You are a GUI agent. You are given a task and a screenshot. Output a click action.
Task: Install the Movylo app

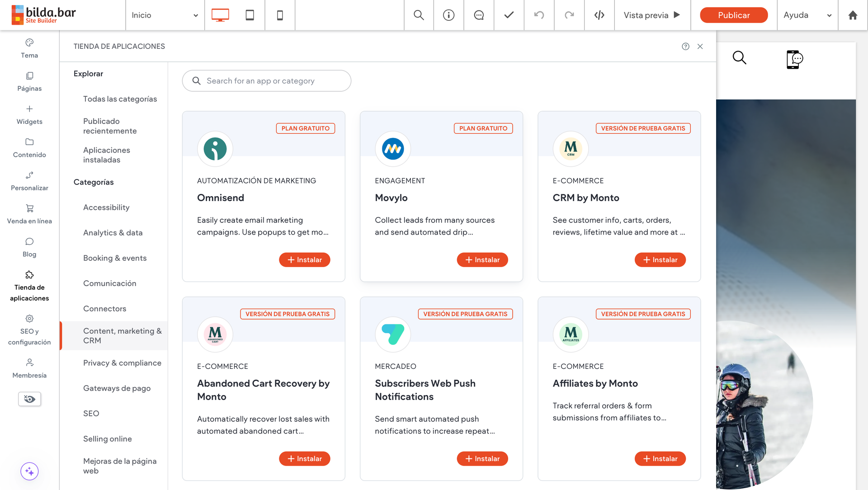(x=482, y=260)
